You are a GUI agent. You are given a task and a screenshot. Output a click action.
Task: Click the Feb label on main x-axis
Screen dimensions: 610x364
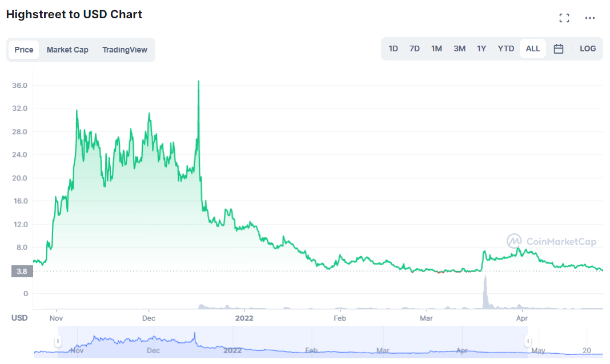(340, 318)
